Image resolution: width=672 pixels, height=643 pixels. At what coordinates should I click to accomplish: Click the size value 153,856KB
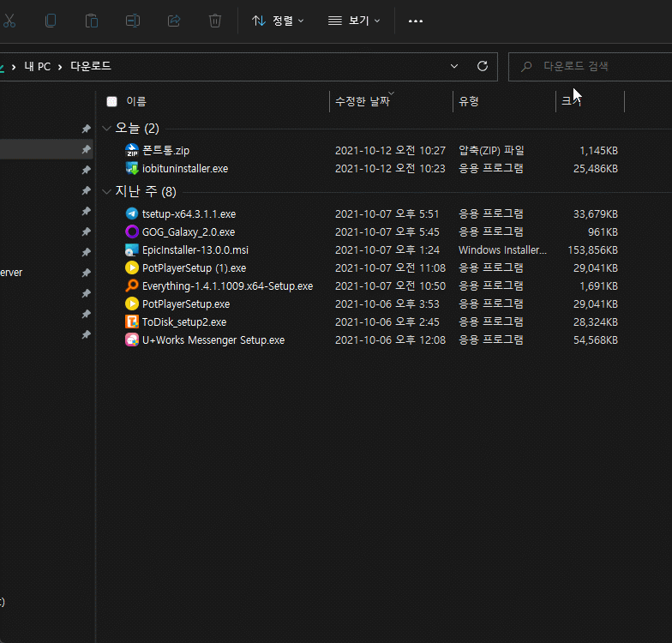pos(593,250)
